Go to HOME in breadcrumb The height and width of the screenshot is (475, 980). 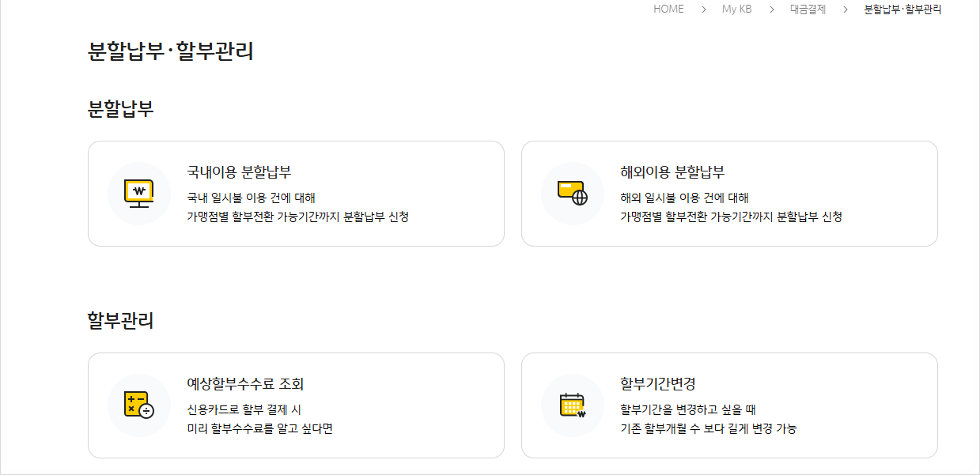click(668, 9)
